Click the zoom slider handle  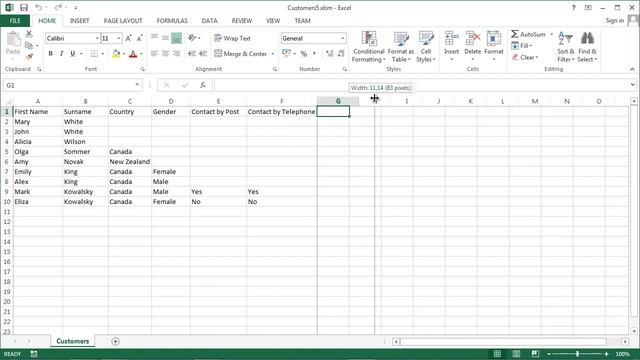[577, 354]
